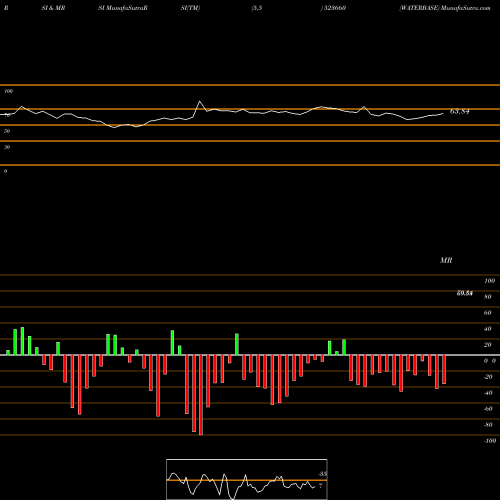This screenshot has height=500, width=500.
Task: Click the "SI MunafaSutraR" header label
Action: point(123,8)
